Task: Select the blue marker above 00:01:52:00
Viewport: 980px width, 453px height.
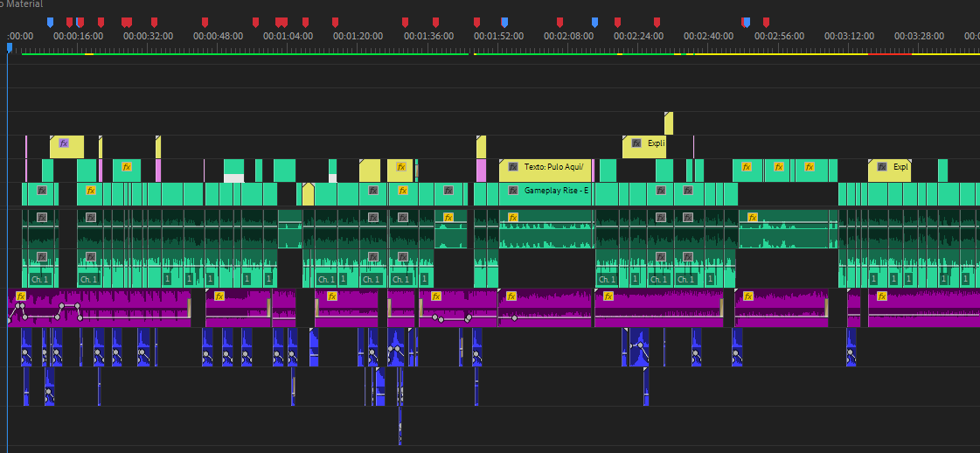Action: (505, 23)
